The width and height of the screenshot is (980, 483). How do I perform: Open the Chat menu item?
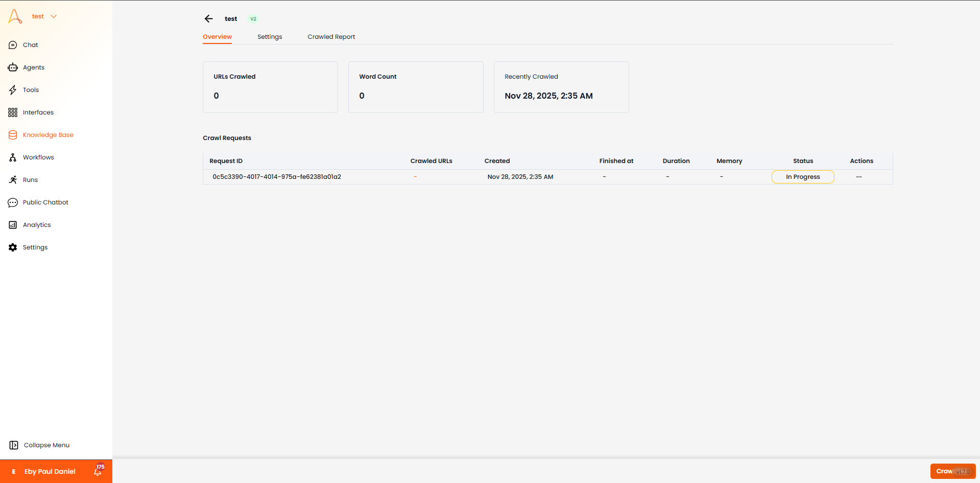tap(31, 45)
